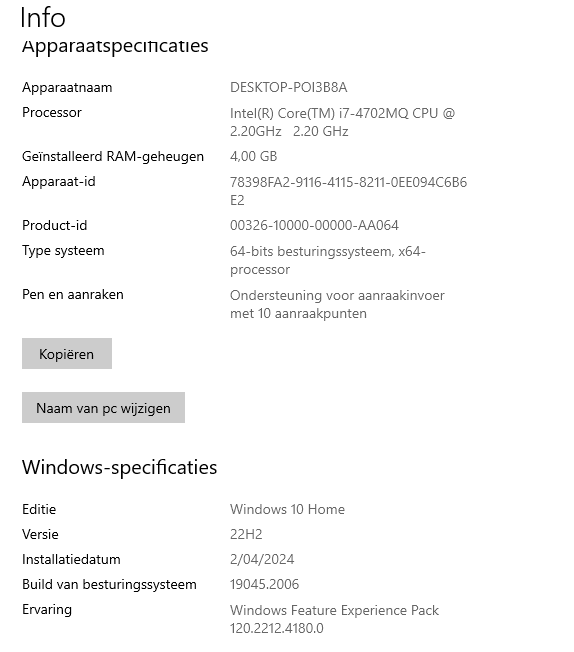574x652 pixels.
Task: Click the installation date 2/04/2024
Action: [x=262, y=559]
